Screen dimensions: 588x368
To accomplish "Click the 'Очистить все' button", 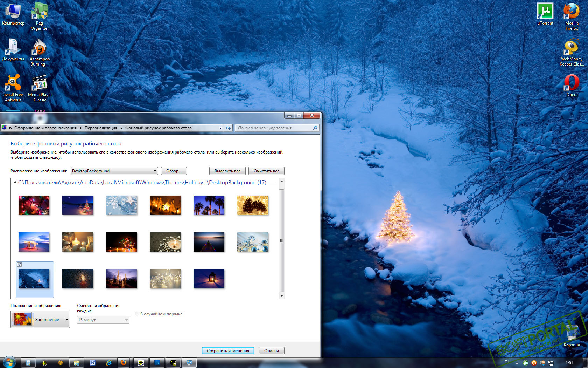I will [266, 171].
